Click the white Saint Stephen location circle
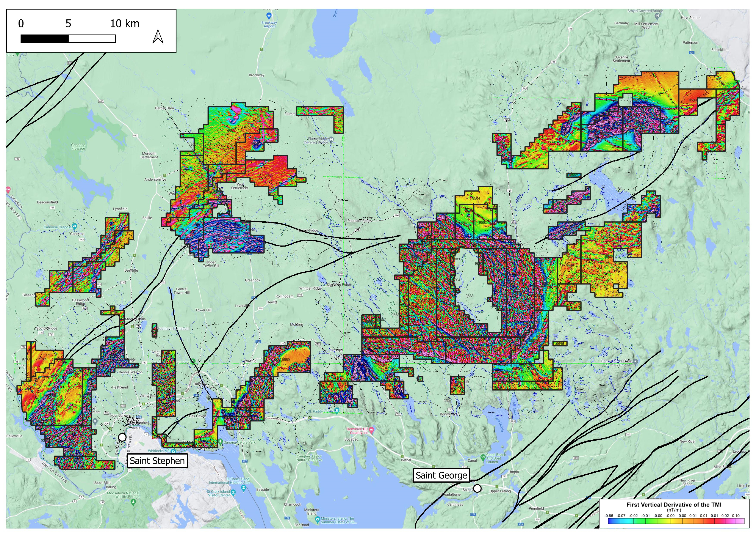Screen dimensions: 756x535 tap(122, 437)
